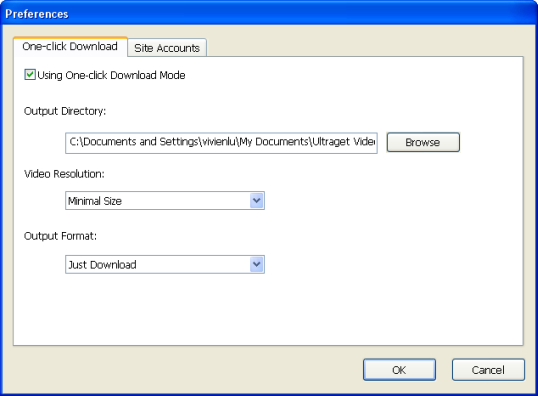This screenshot has width=538, height=396.
Task: Click the Video Resolution label
Action: pyautogui.click(x=64, y=174)
